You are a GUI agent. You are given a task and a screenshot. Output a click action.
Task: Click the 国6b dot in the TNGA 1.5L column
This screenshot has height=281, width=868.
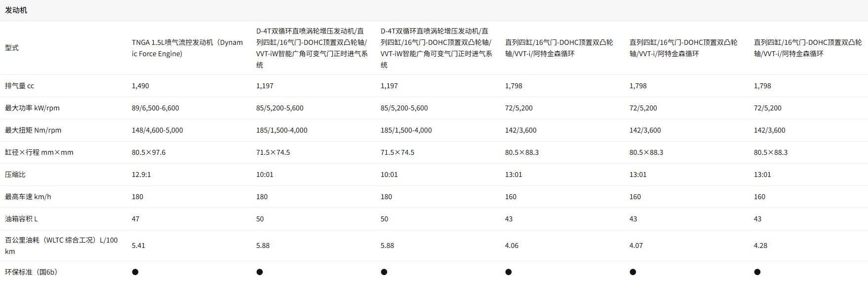135,272
